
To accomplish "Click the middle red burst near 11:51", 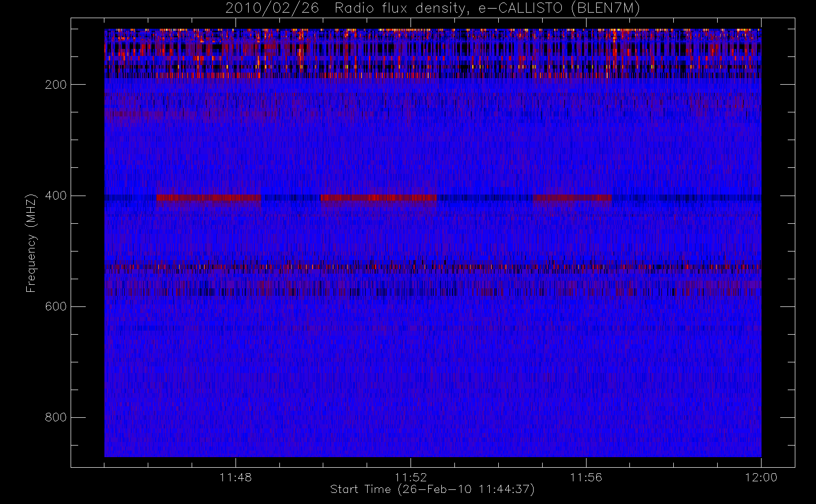I will click(x=379, y=198).
